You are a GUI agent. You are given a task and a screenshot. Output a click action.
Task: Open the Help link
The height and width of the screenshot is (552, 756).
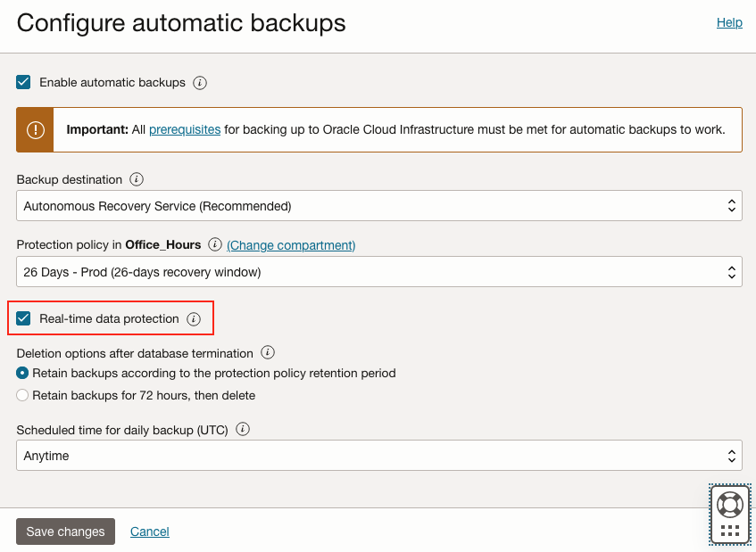click(729, 22)
